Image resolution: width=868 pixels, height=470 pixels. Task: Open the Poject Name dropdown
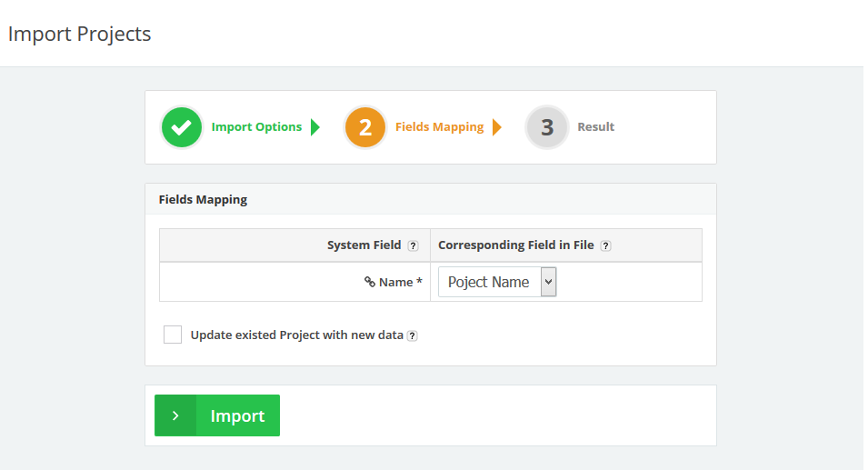[497, 282]
